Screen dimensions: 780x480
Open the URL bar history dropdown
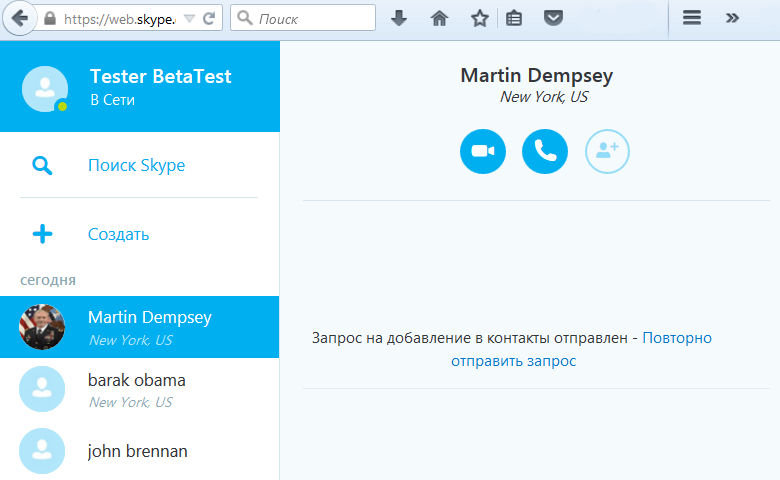click(189, 18)
